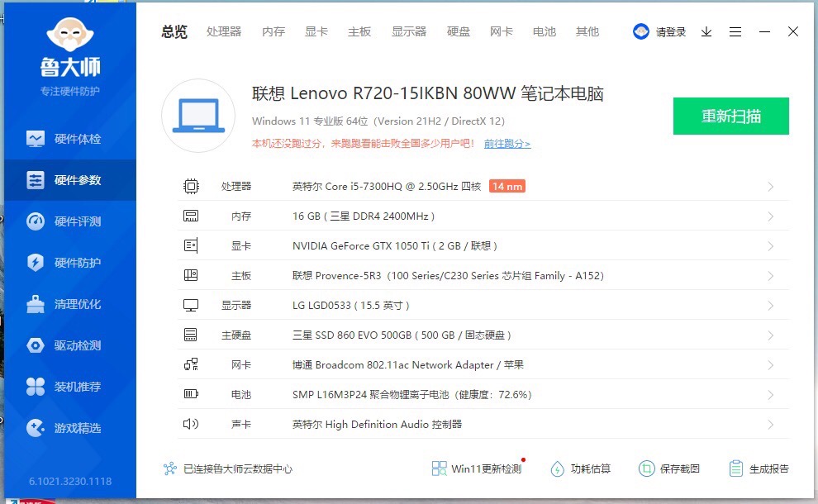Switch to the 内存 tab
This screenshot has width=818, height=504.
click(273, 32)
